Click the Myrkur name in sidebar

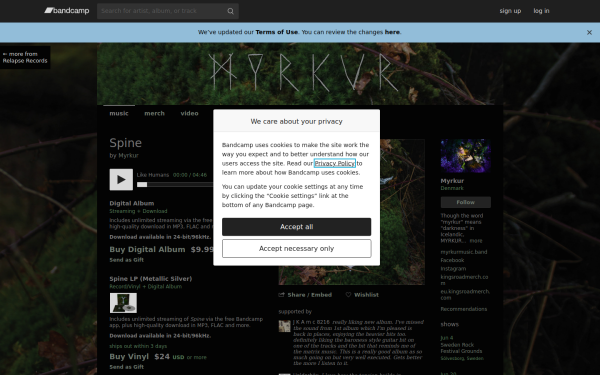point(452,181)
